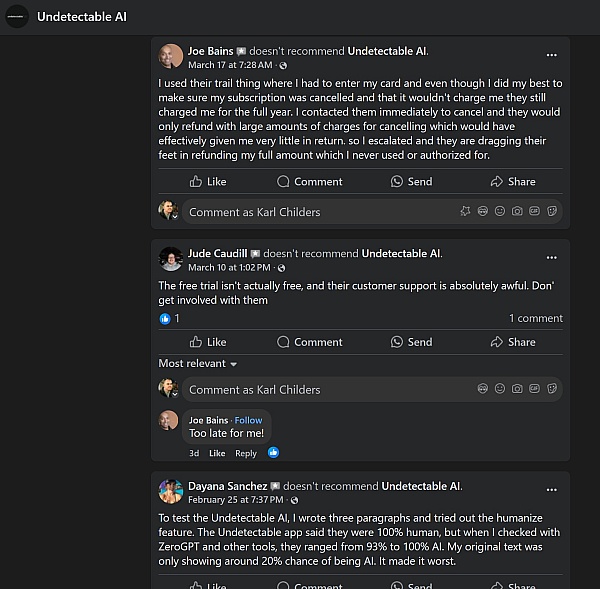Image resolution: width=600 pixels, height=589 pixels.
Task: Click the Comment as Karl Childers field under Jude's post
Action: (329, 389)
